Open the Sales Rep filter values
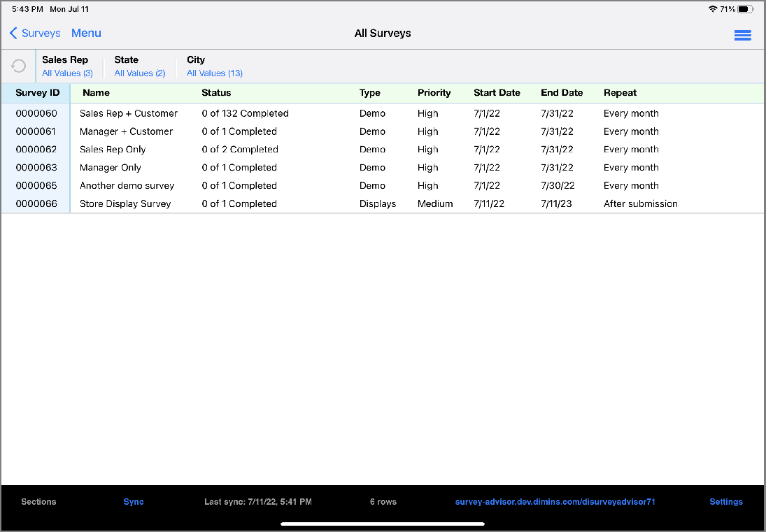Viewport: 766px width, 532px height. pos(67,73)
